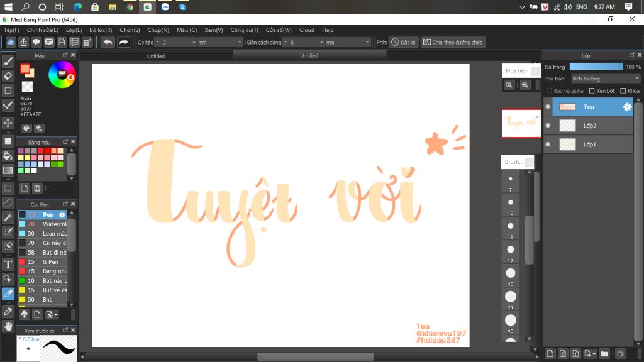The image size is (644, 362).
Task: Select the Magic Wand tool
Action: coord(8,217)
